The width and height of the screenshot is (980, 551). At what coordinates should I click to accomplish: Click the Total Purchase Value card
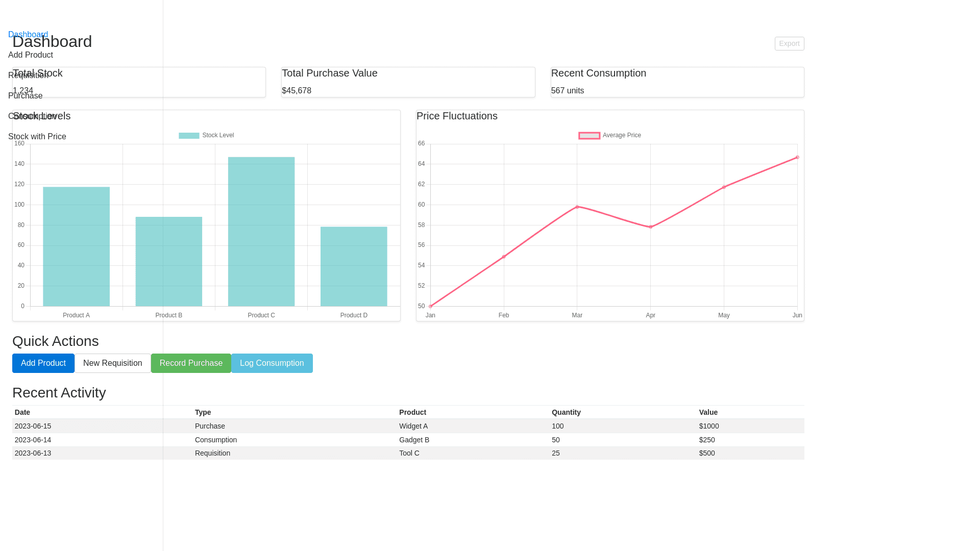pyautogui.click(x=408, y=82)
